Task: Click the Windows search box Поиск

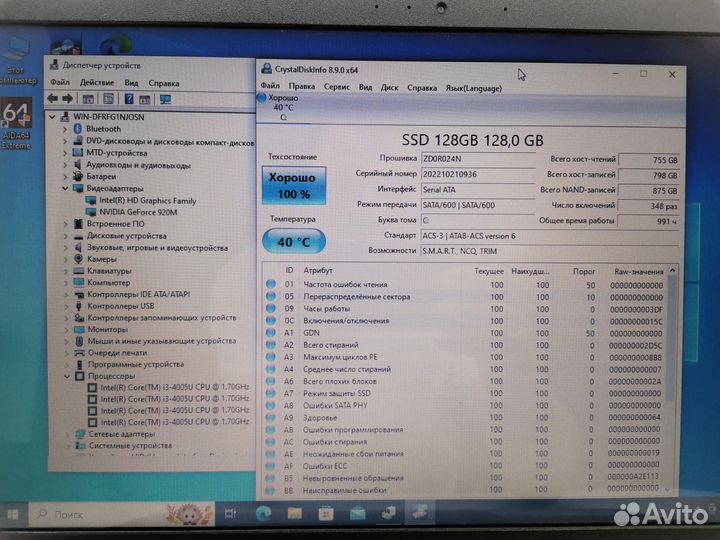Action: (x=122, y=514)
